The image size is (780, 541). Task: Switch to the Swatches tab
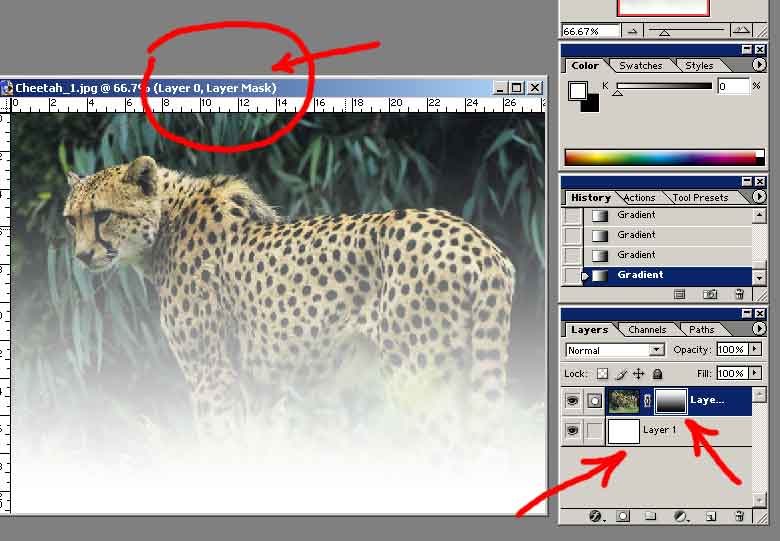pyautogui.click(x=641, y=66)
